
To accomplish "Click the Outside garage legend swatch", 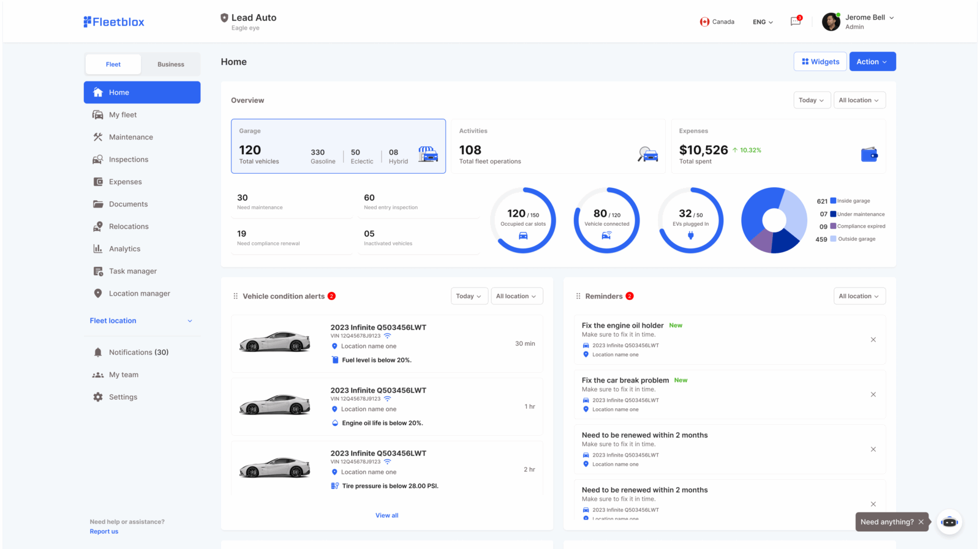I will 833,239.
